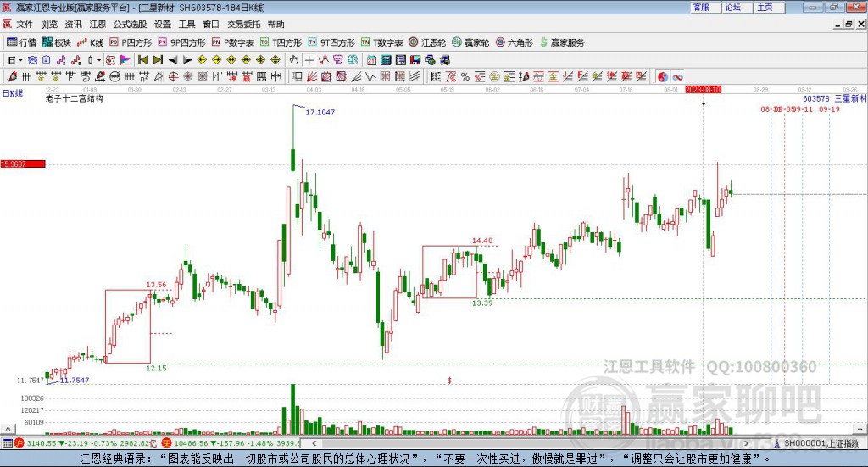Image resolution: width=868 pixels, height=467 pixels.
Task: Open the 交易委托 menu
Action: pos(243,25)
